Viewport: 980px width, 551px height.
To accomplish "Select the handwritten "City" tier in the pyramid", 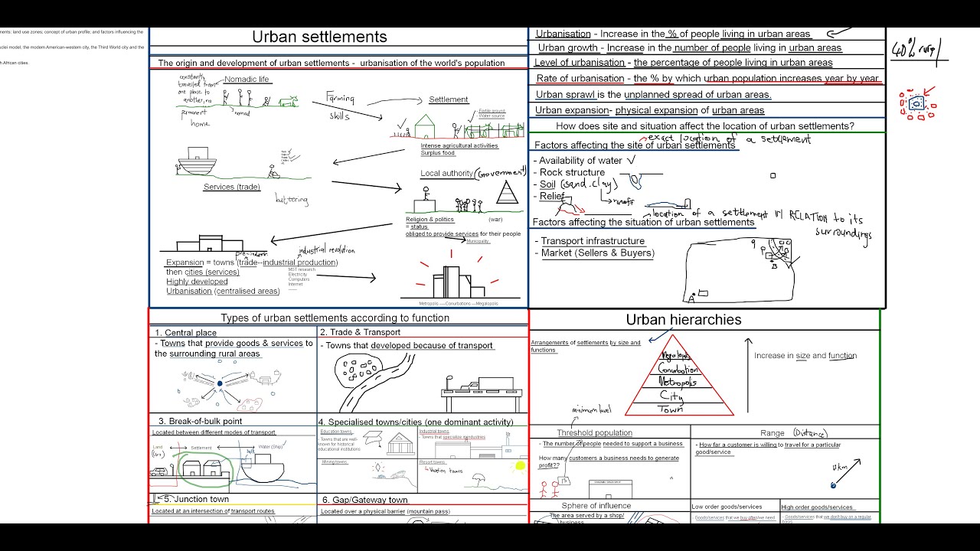I will [671, 396].
